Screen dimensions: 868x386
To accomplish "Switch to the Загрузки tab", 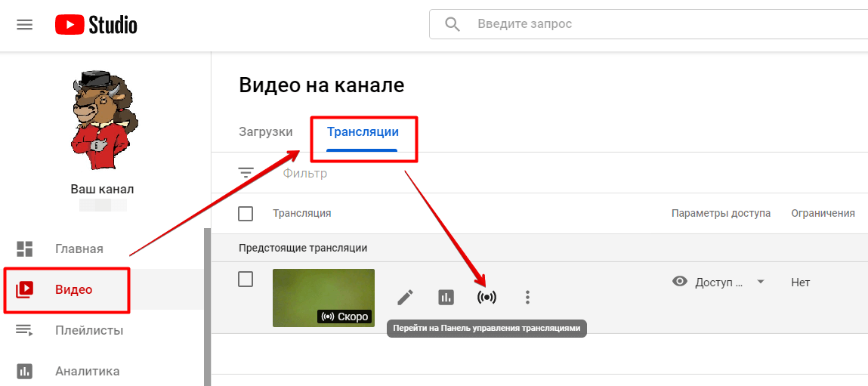I will tap(265, 131).
